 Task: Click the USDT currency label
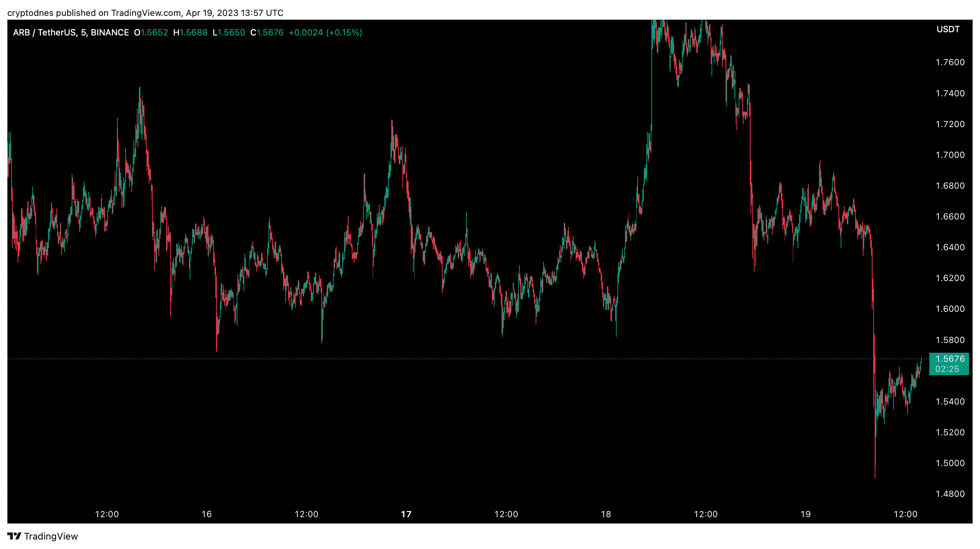948,29
